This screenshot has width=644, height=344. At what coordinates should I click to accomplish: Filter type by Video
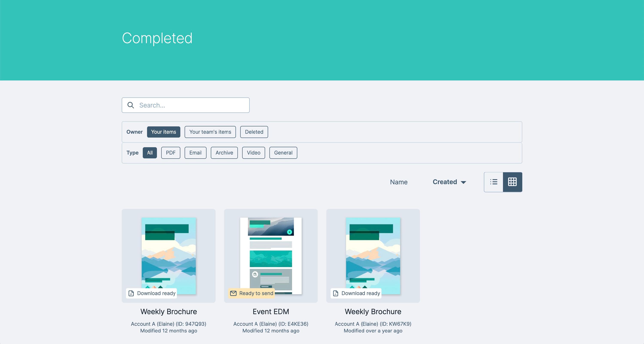coord(253,153)
